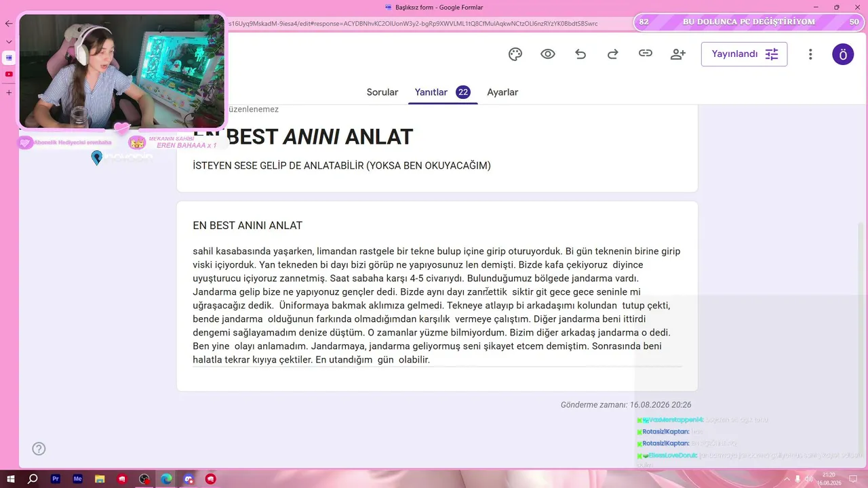Image resolution: width=868 pixels, height=488 pixels.
Task: Expand the vertical tabs chevron
Action: pyautogui.click(x=9, y=41)
